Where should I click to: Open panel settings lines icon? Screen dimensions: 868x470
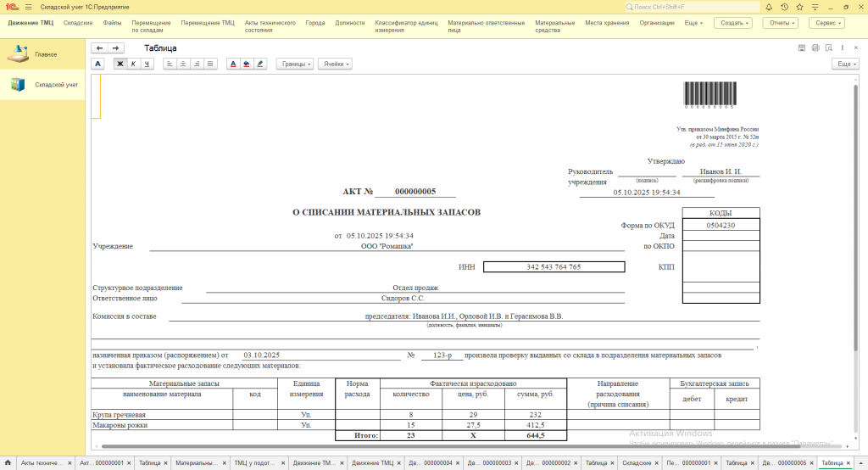pos(815,7)
